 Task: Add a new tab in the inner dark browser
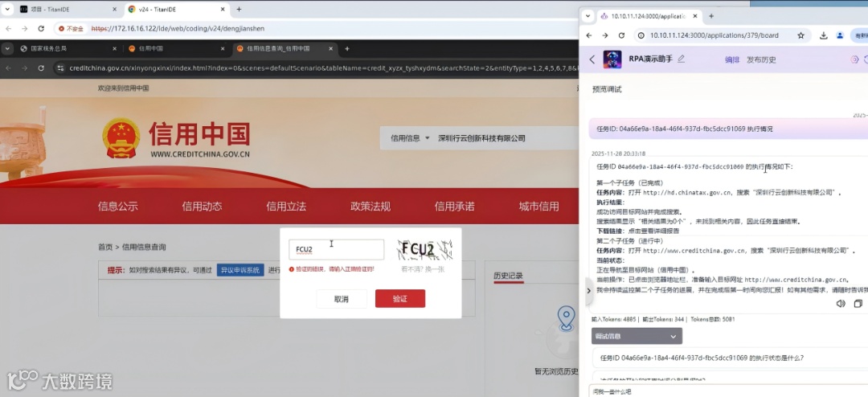coord(347,49)
